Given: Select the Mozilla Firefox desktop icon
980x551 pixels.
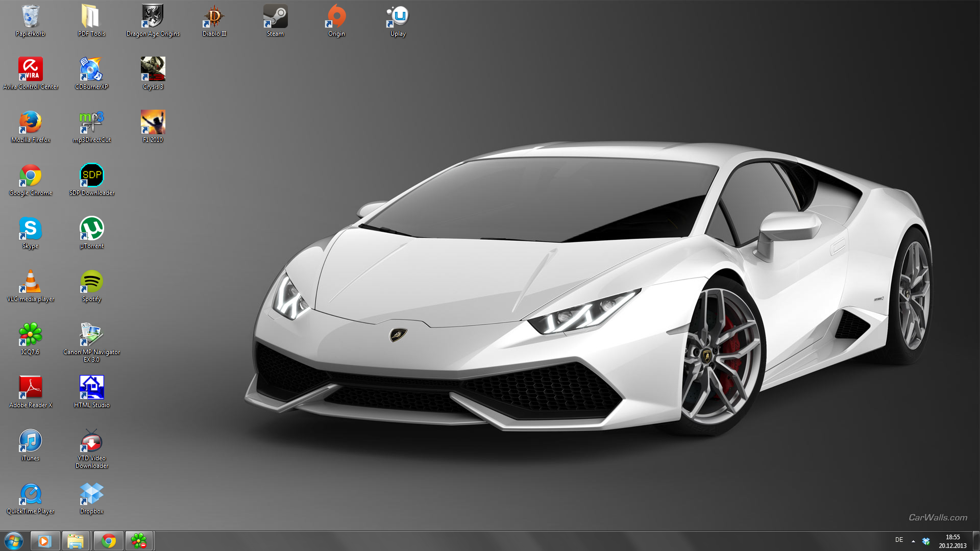Looking at the screenshot, I should 31,127.
